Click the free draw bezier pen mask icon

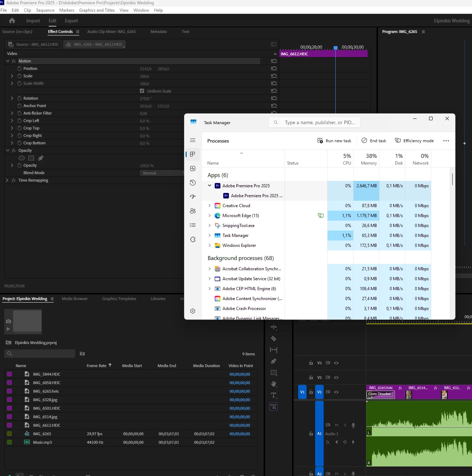coord(41,158)
